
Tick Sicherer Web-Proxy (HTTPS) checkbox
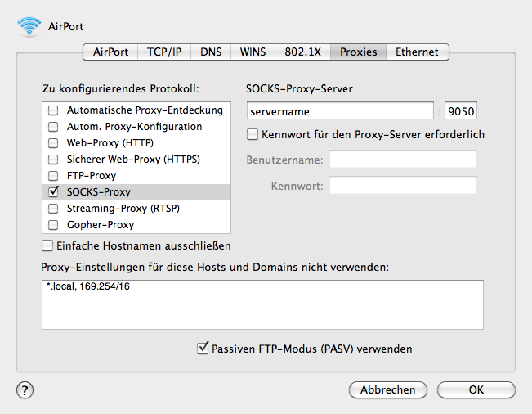[53, 160]
